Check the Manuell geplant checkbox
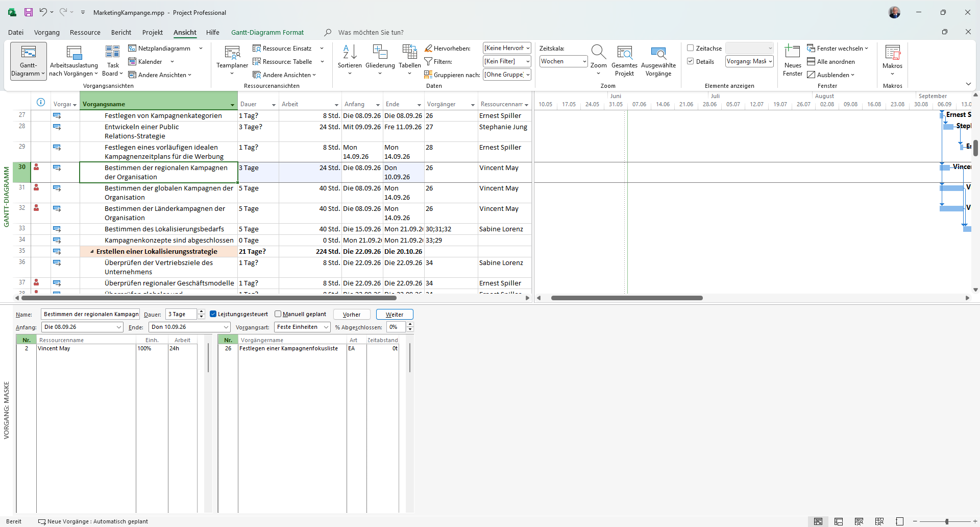 click(x=278, y=314)
